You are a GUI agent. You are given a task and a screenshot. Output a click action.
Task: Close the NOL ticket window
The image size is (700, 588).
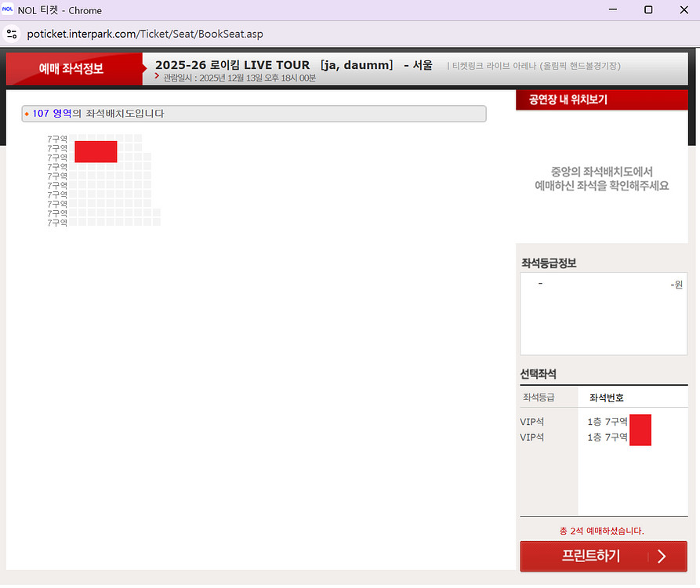pyautogui.click(x=684, y=10)
